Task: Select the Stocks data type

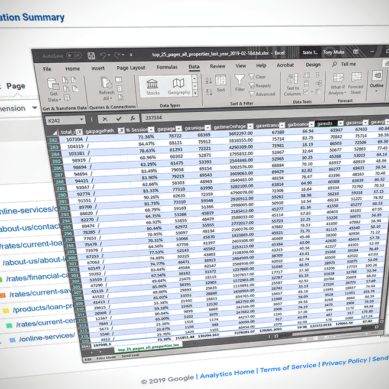Action: pos(152,87)
